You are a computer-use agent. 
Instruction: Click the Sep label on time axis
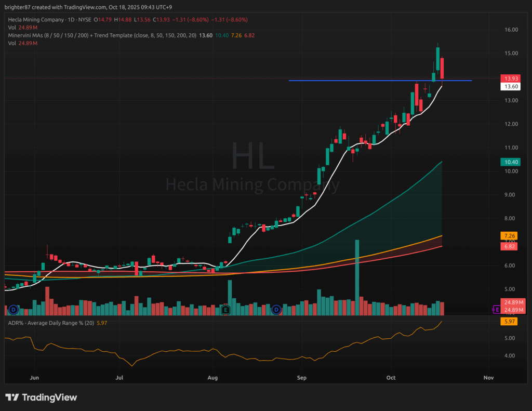(301, 377)
